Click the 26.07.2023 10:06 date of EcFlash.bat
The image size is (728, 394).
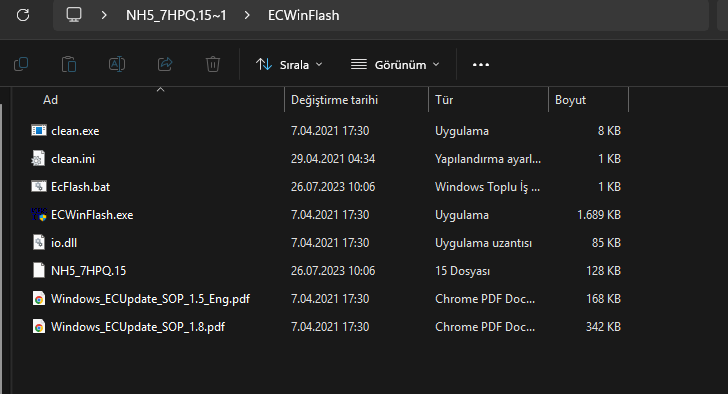[333, 187]
